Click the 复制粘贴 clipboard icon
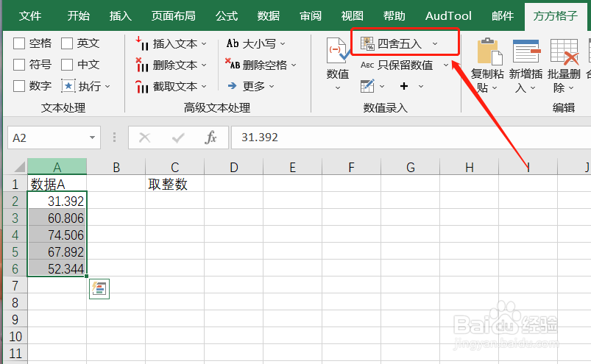 (x=489, y=51)
